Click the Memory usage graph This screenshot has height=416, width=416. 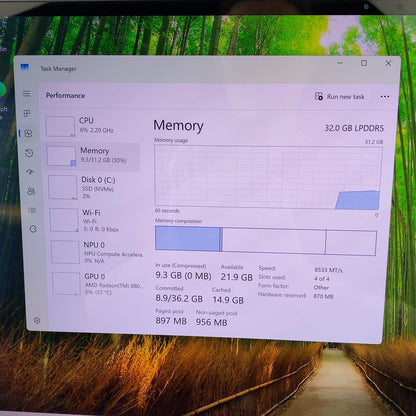(269, 177)
